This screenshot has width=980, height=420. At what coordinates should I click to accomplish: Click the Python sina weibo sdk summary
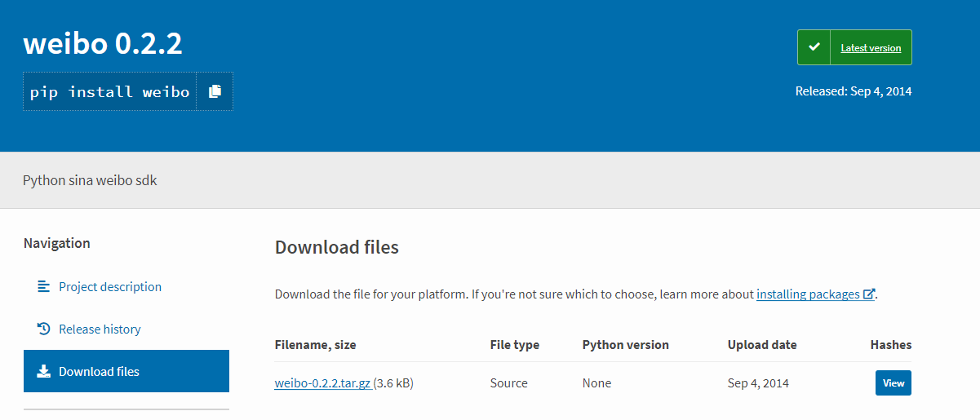click(x=90, y=180)
